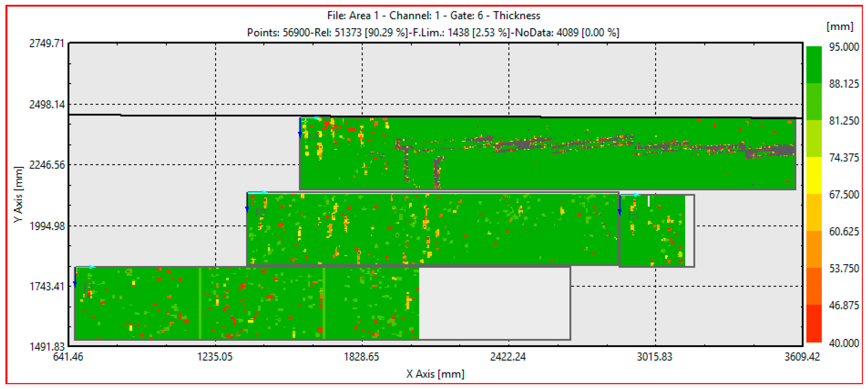Image resolution: width=868 pixels, height=389 pixels.
Task: Click the 40.000 color scale minimum label
Action: coord(844,343)
